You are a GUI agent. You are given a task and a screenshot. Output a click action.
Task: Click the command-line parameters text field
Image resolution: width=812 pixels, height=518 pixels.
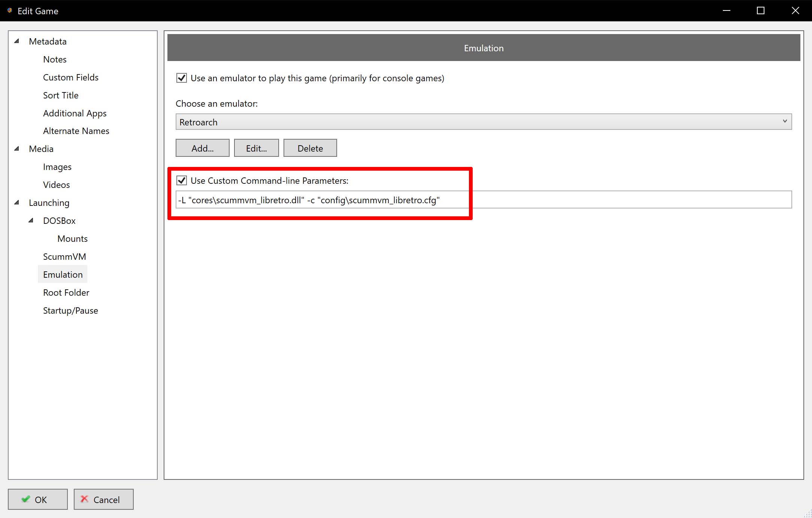pos(484,200)
